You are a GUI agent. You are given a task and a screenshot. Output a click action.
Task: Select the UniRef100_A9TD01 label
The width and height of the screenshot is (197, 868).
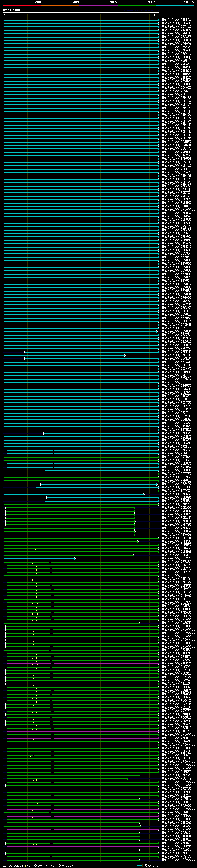point(177,457)
